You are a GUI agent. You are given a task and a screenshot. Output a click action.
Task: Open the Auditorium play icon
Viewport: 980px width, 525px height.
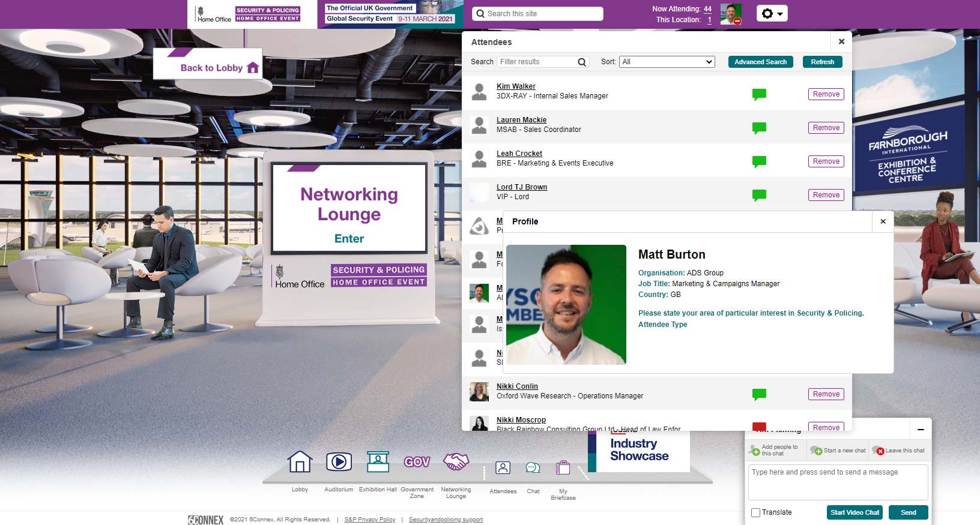339,461
